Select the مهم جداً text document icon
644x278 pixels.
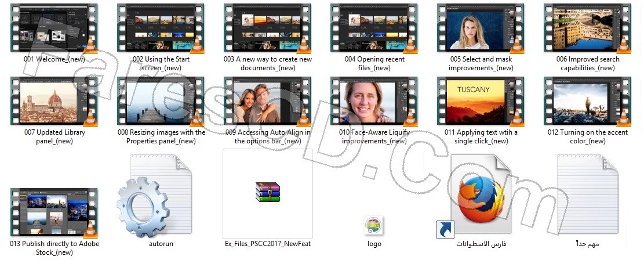pos(588,194)
